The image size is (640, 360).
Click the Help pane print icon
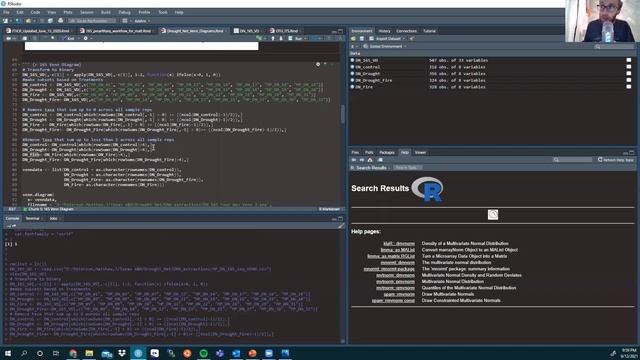click(x=380, y=160)
